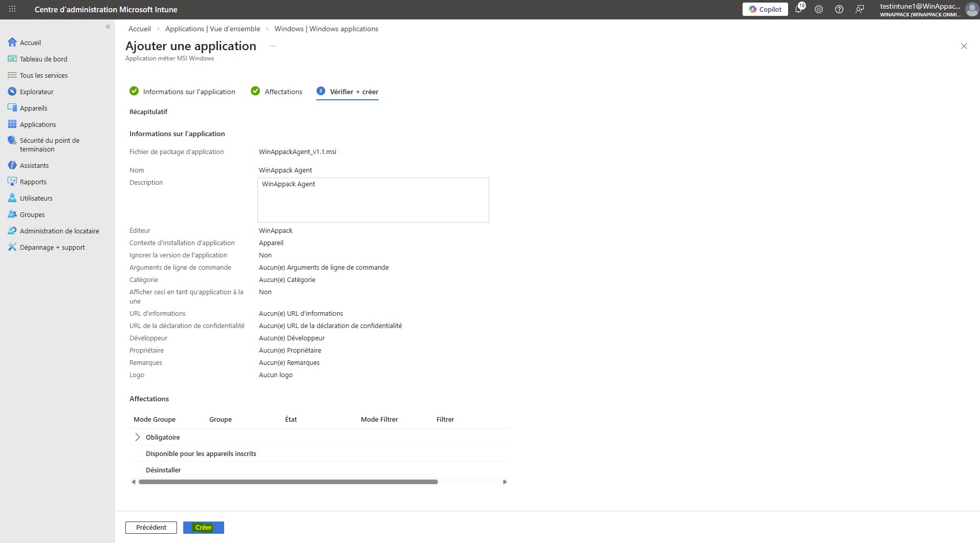980x543 pixels.
Task: Open the ellipsis menu next to Ajouter une application
Action: coord(272,46)
